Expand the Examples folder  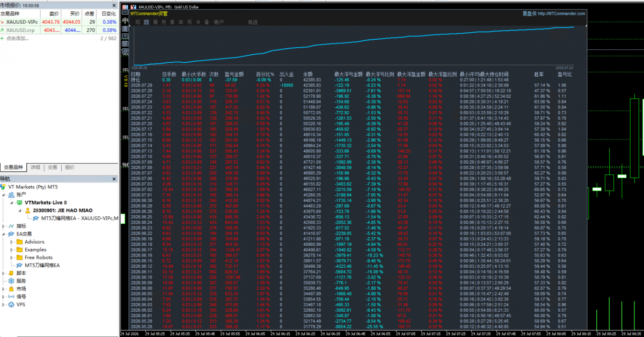click(x=12, y=250)
